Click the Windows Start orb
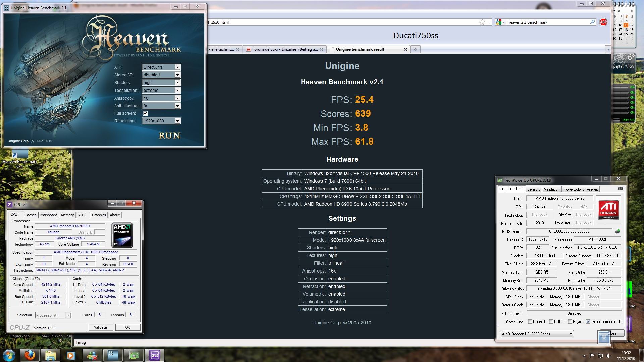 pyautogui.click(x=9, y=355)
